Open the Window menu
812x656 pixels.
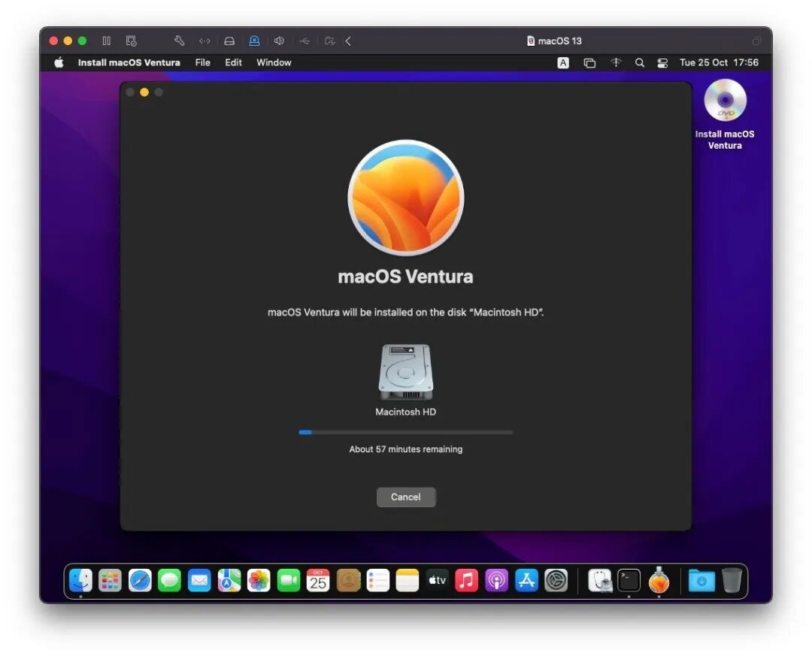point(274,62)
